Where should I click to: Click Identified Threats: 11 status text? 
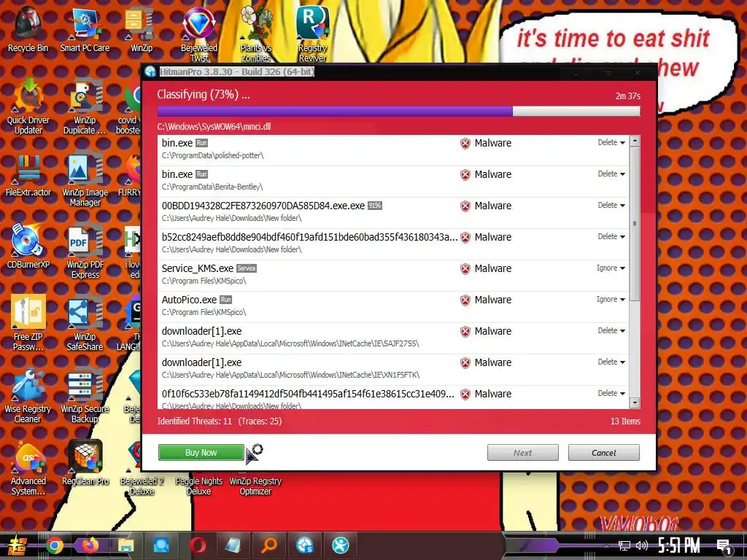click(194, 421)
